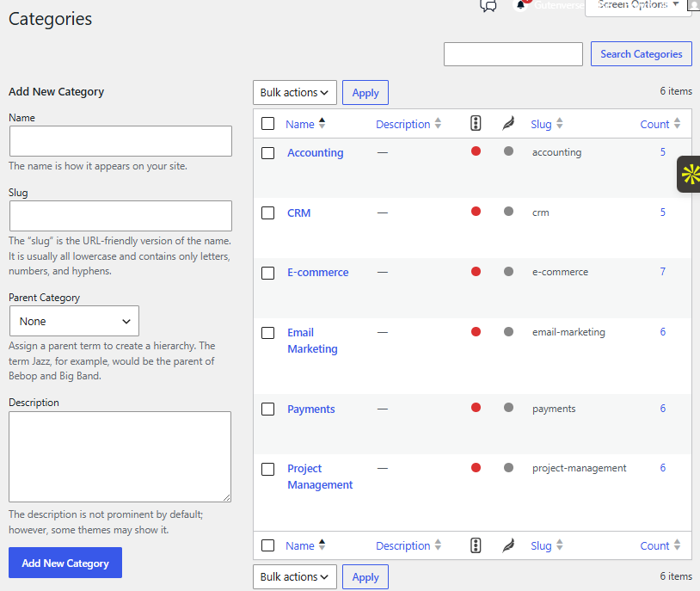Click gray readability dot for E-commerce
The image size is (700, 591).
pos(508,271)
